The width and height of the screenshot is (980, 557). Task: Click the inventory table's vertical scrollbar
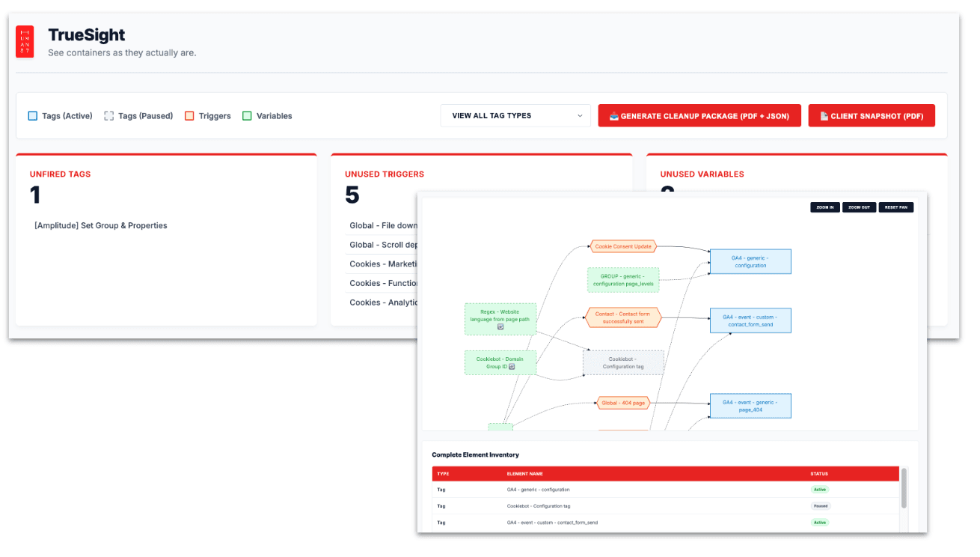click(904, 488)
